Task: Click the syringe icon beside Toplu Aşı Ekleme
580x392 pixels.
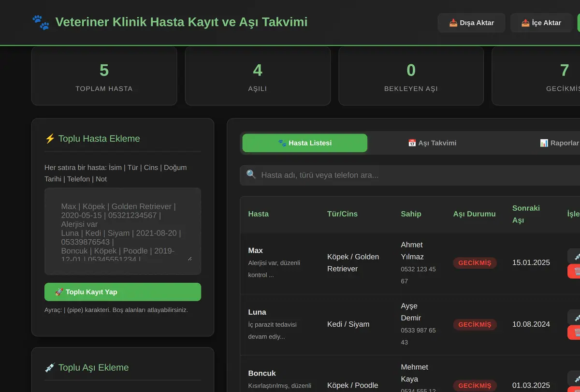Action: click(50, 367)
